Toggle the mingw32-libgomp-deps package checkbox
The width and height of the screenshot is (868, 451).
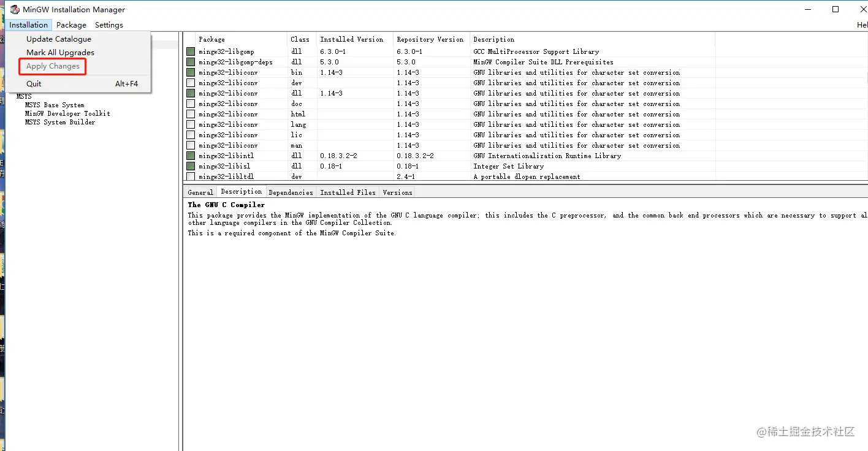191,62
